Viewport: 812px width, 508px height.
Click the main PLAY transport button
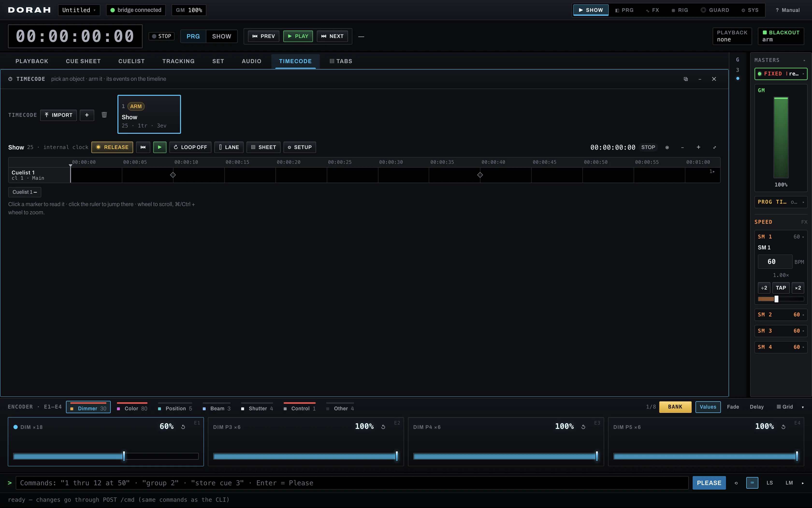click(298, 36)
